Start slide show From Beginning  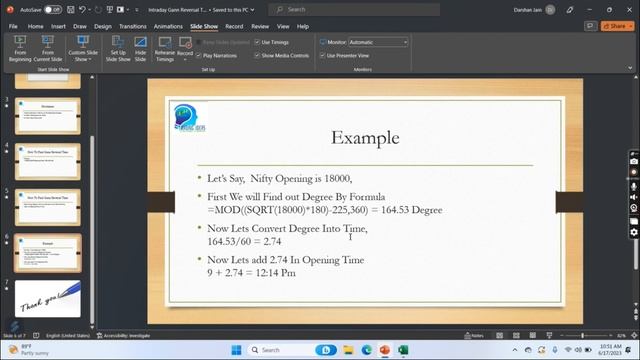pos(20,49)
